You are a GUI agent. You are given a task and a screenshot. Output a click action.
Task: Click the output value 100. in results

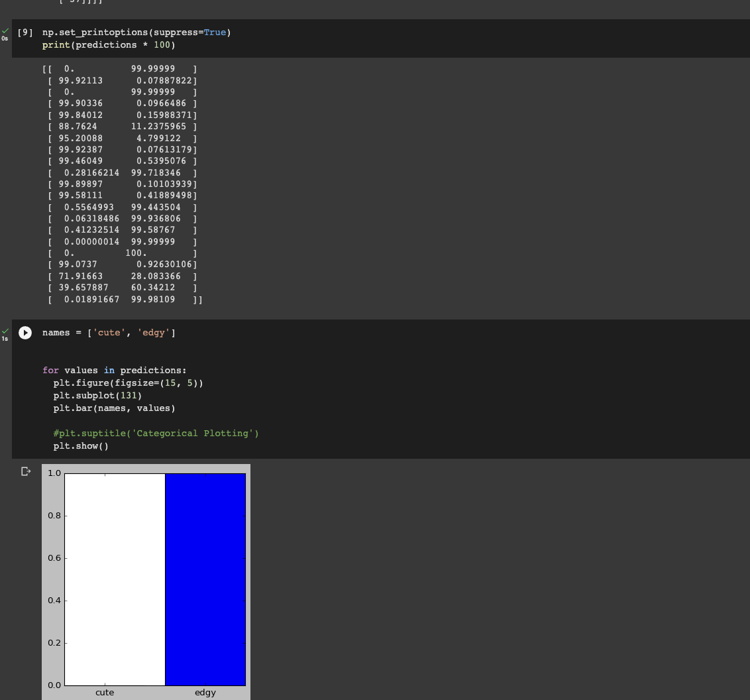136,253
